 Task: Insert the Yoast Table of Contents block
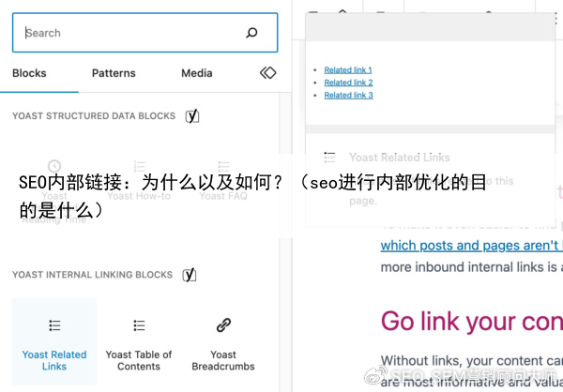click(139, 343)
